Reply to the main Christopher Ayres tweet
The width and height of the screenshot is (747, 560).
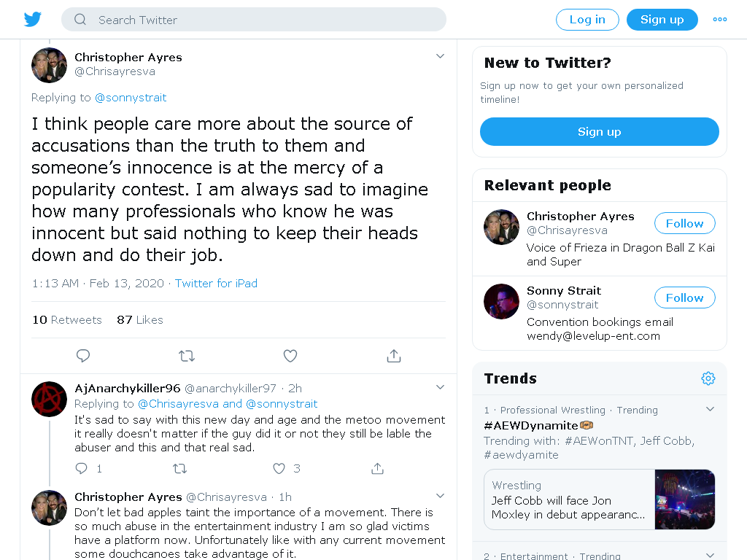tap(83, 356)
